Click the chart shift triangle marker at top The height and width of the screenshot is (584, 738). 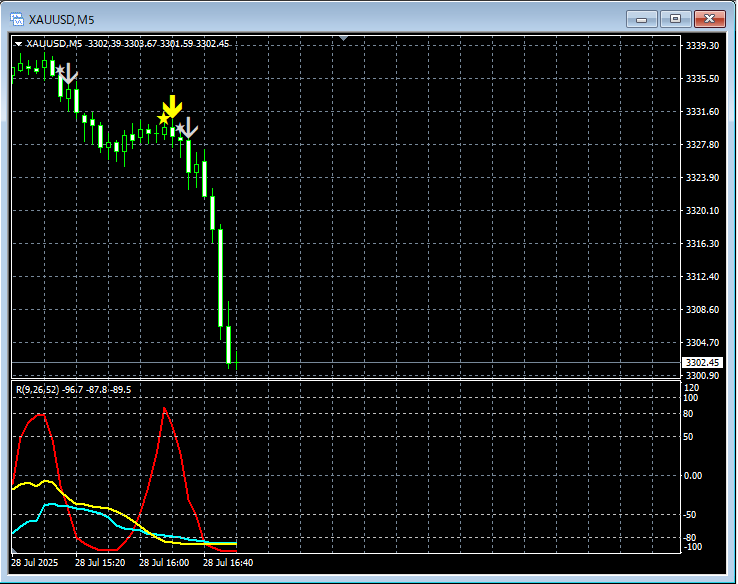pos(344,38)
